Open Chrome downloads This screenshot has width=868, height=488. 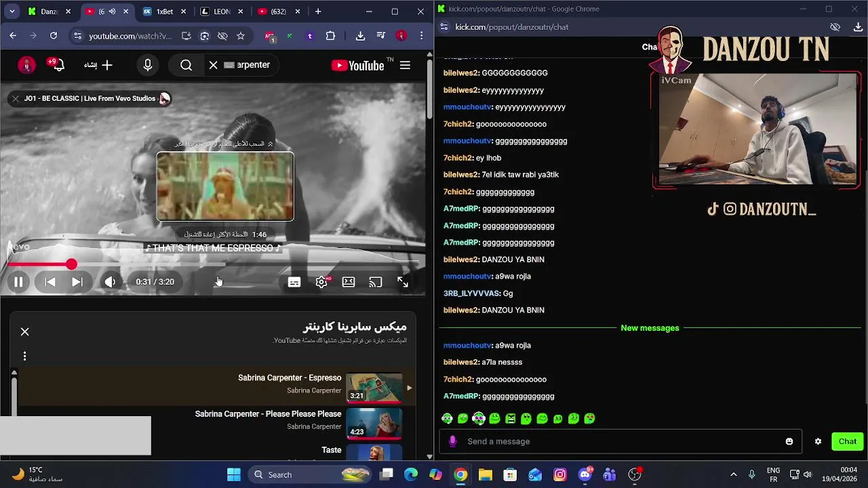tap(360, 36)
